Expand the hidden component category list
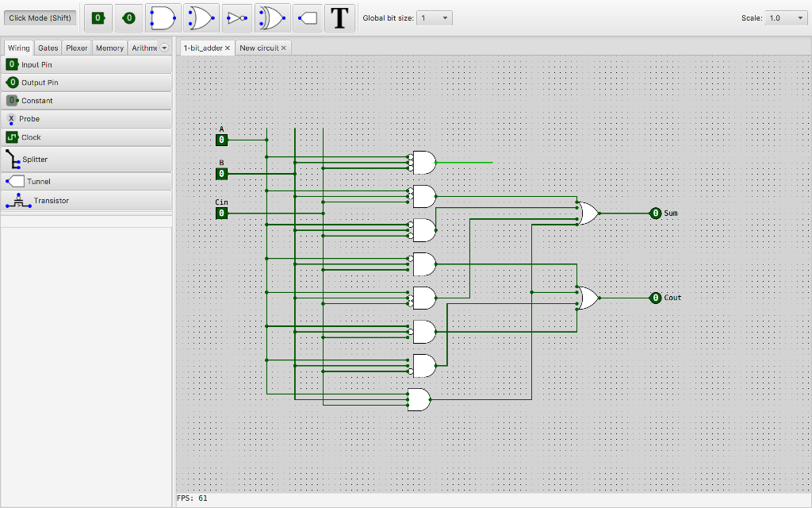This screenshot has height=508, width=812. (x=166, y=48)
